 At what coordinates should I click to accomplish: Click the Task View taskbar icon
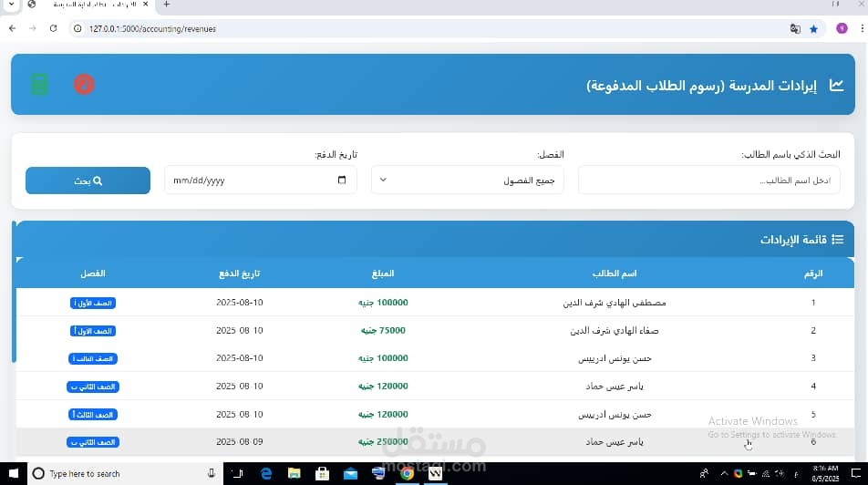(x=237, y=473)
